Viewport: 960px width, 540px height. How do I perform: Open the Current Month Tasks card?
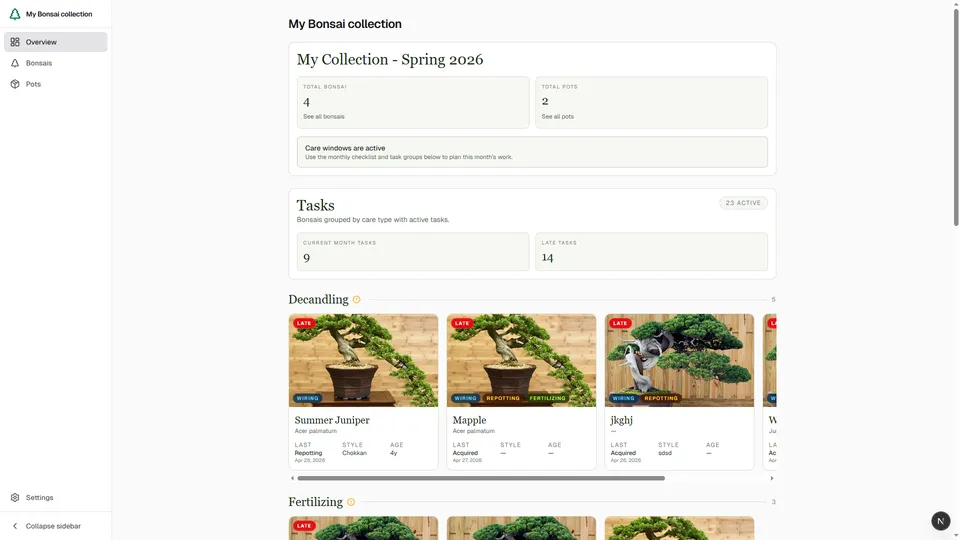[413, 252]
